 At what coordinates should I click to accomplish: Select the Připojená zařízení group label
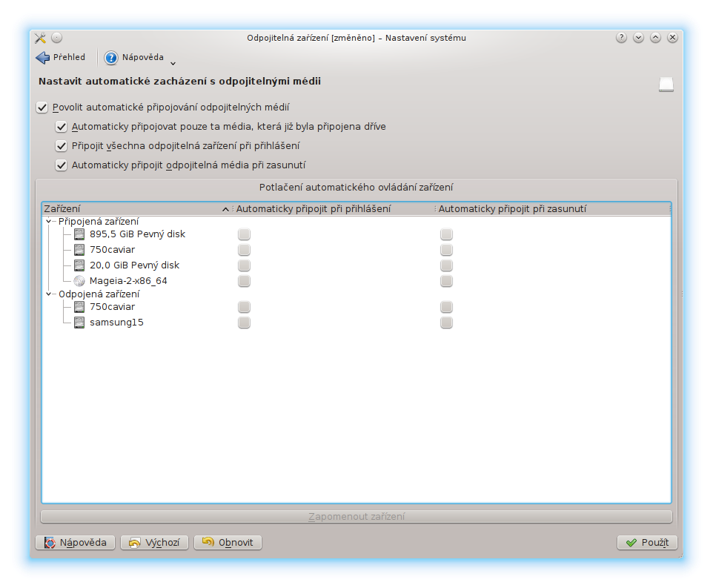tap(99, 222)
